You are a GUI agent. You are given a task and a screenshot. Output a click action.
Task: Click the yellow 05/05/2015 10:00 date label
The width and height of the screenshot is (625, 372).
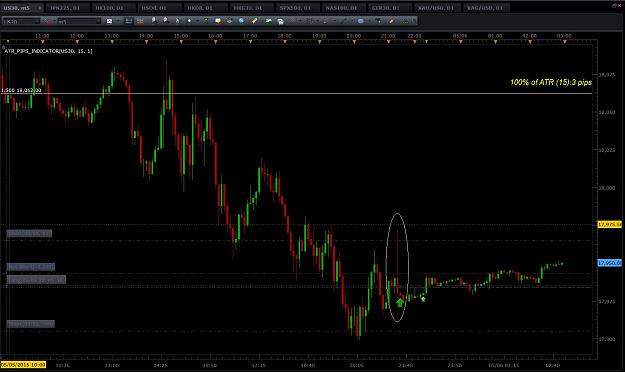pos(23,365)
